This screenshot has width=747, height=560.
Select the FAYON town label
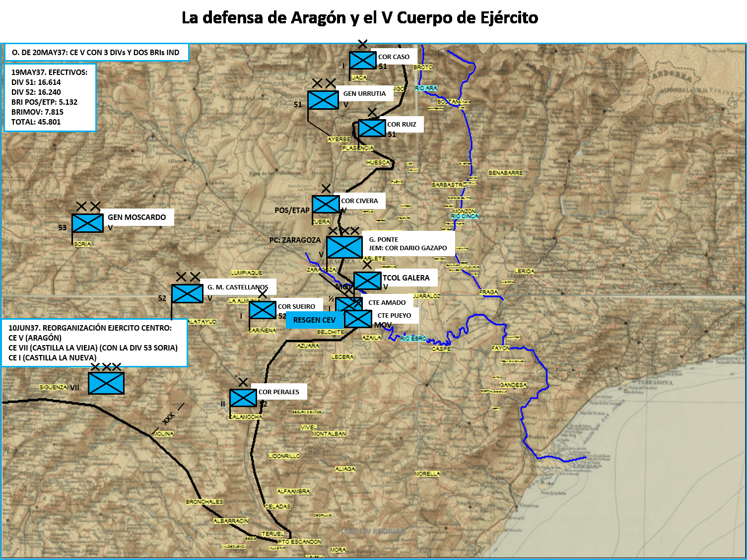coord(501,348)
